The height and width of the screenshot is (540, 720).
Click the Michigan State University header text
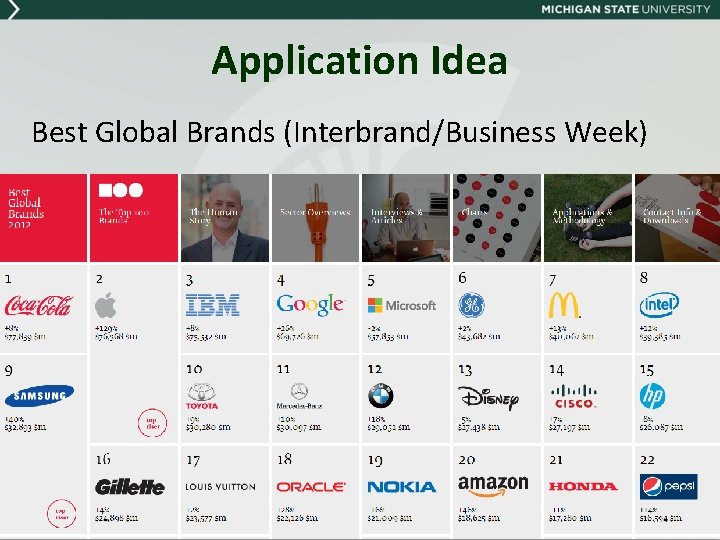coord(625,9)
